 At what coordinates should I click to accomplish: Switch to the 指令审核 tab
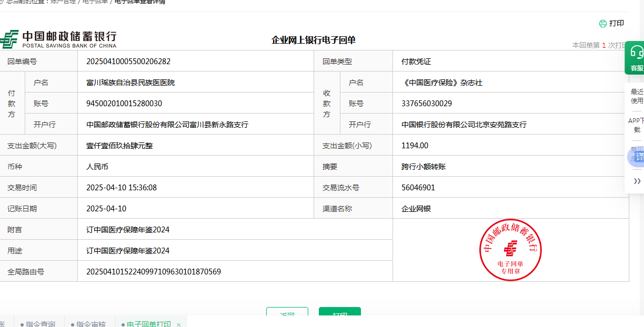click(x=88, y=324)
